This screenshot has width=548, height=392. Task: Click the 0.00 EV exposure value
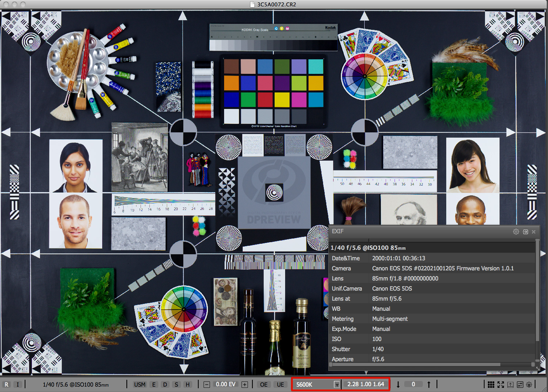click(226, 384)
